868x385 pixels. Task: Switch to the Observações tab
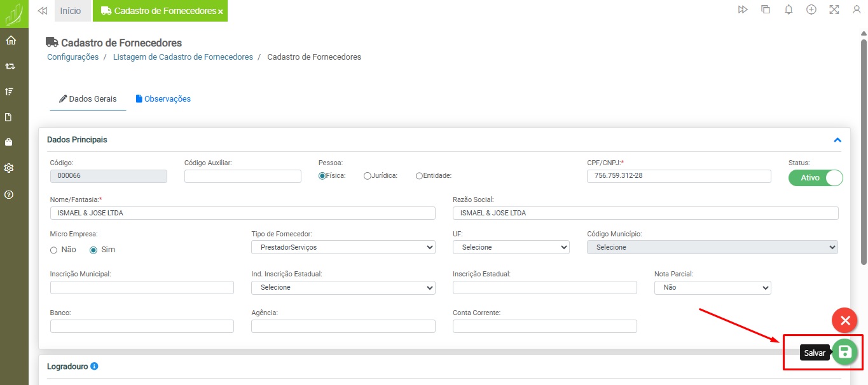tap(163, 99)
